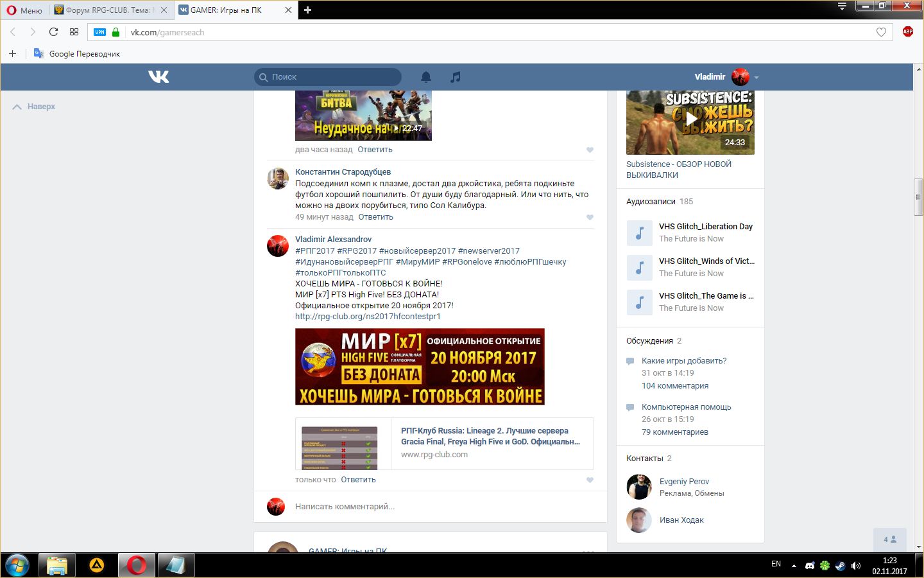Like Константин Стародубцев's comment
This screenshot has width=924, height=578.
pos(590,217)
